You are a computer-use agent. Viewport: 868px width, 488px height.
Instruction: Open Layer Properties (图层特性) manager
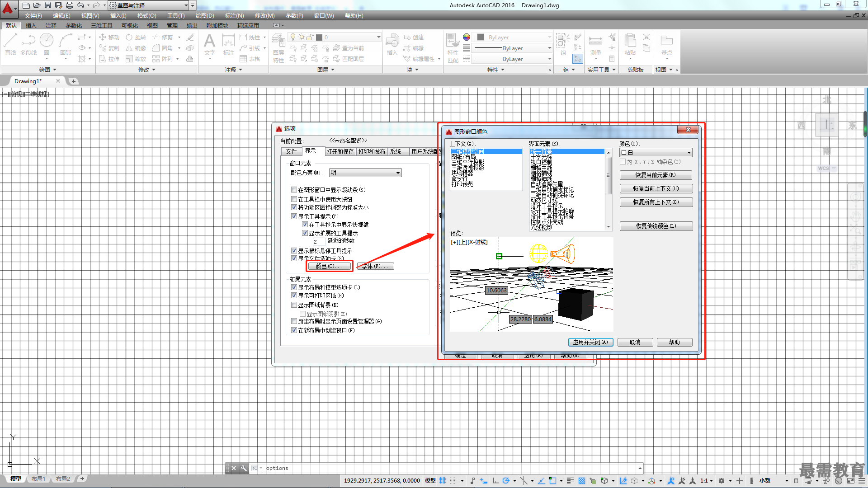point(278,48)
